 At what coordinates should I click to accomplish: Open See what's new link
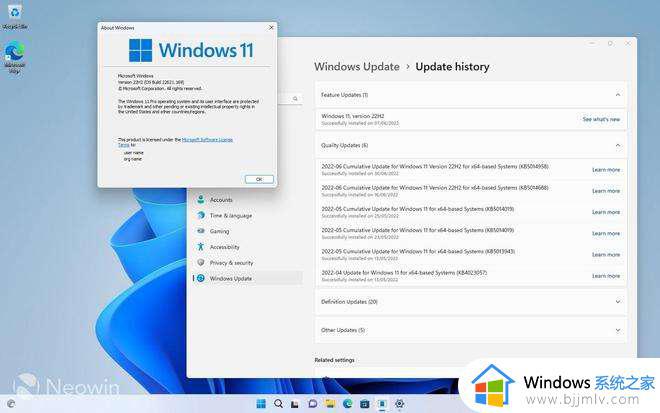tap(601, 120)
